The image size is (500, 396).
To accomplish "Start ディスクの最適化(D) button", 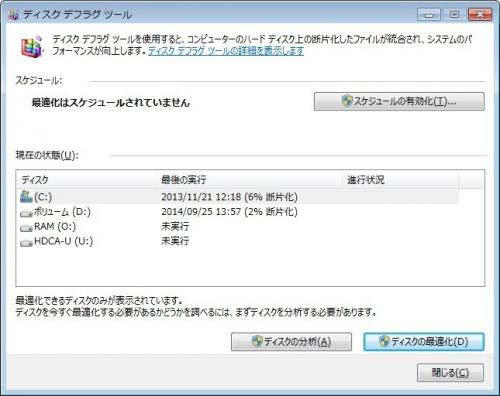I will coord(424,342).
